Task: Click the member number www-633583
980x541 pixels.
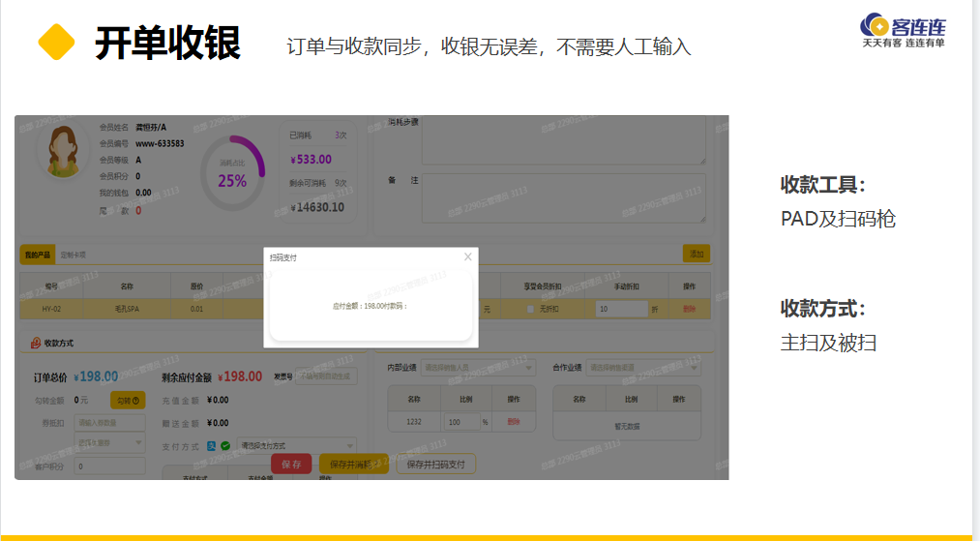Action: [x=160, y=144]
